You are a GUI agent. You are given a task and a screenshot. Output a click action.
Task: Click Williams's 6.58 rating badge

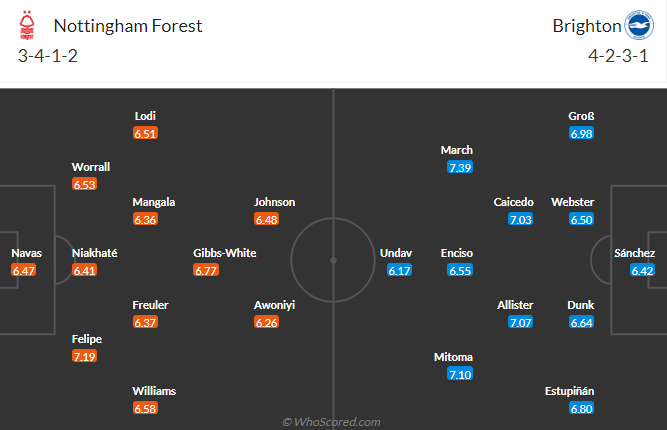[x=145, y=409]
